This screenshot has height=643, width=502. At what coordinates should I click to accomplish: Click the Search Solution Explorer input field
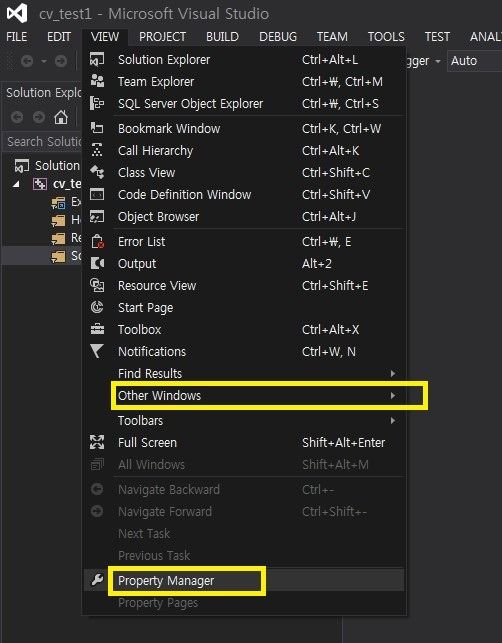(x=42, y=141)
